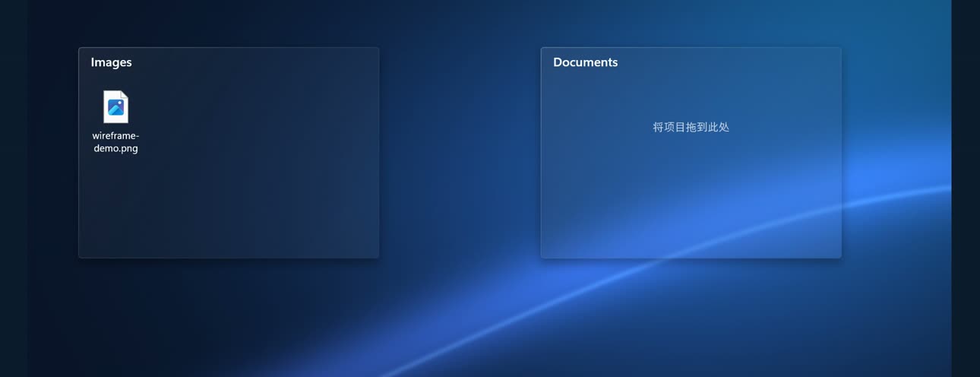Click the Images fence title

click(x=111, y=62)
